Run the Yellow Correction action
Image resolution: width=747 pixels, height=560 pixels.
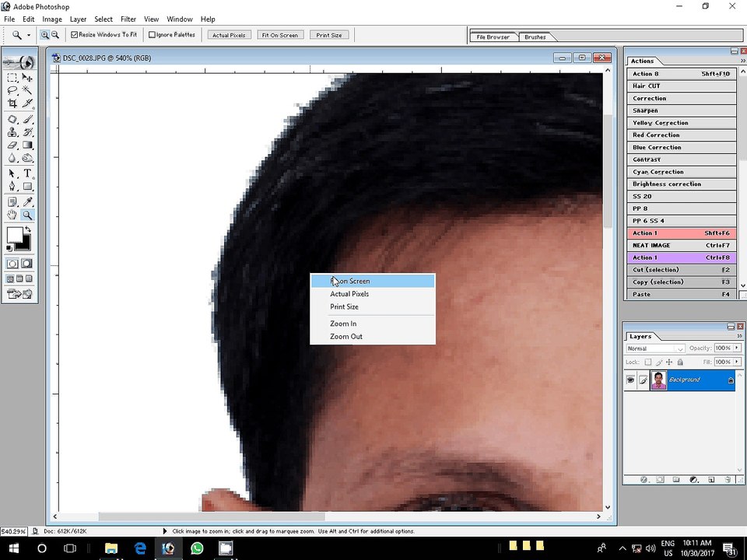[682, 123]
